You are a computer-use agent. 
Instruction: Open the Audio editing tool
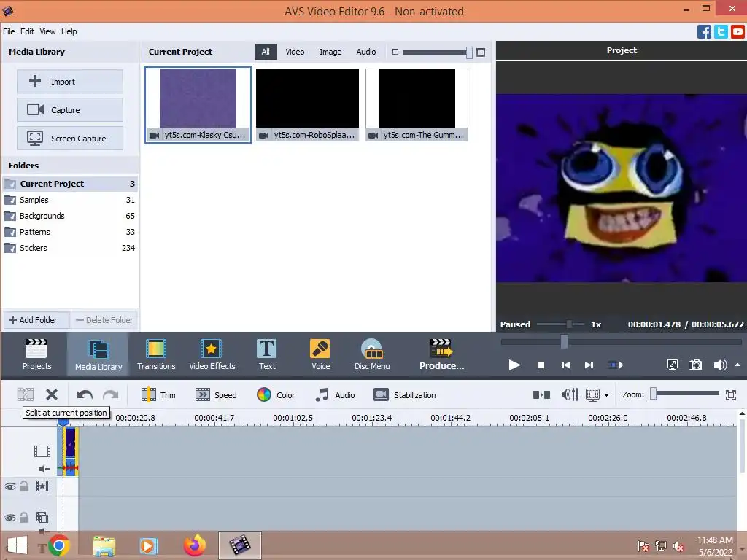[335, 394]
